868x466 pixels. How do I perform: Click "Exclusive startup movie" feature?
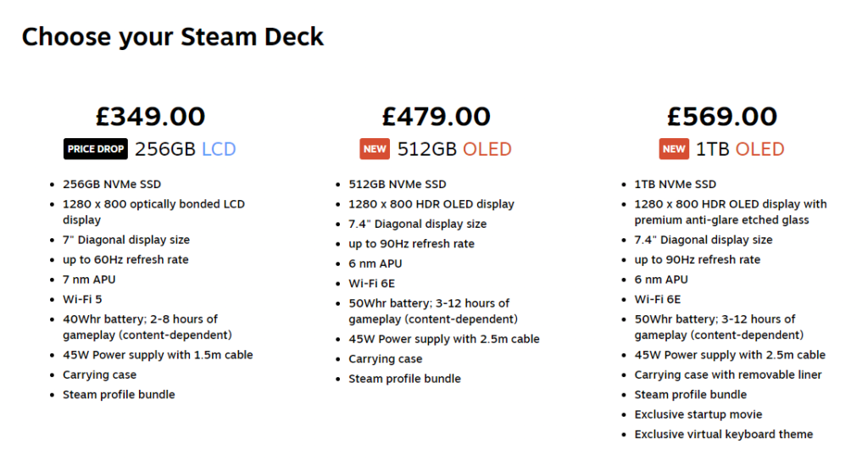(x=698, y=414)
